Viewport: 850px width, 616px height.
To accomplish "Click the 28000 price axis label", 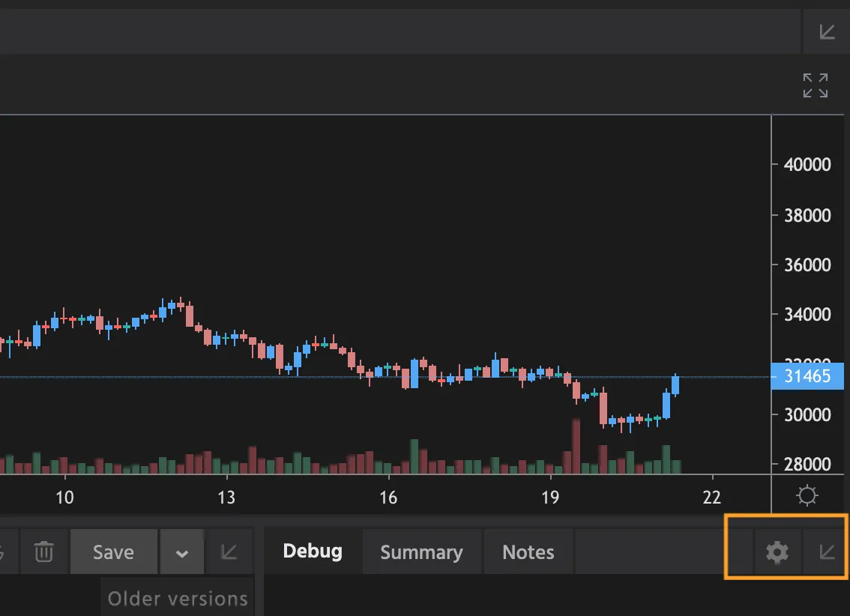I will coord(807,465).
